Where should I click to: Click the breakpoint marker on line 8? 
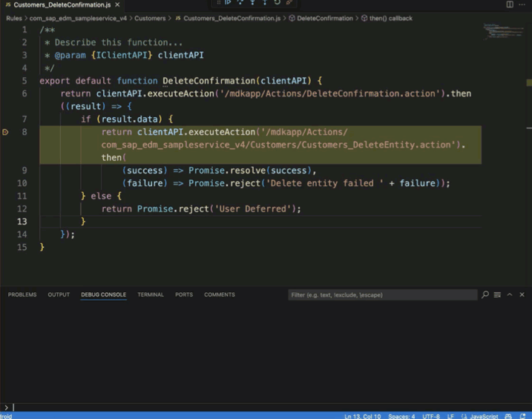pyautogui.click(x=5, y=132)
